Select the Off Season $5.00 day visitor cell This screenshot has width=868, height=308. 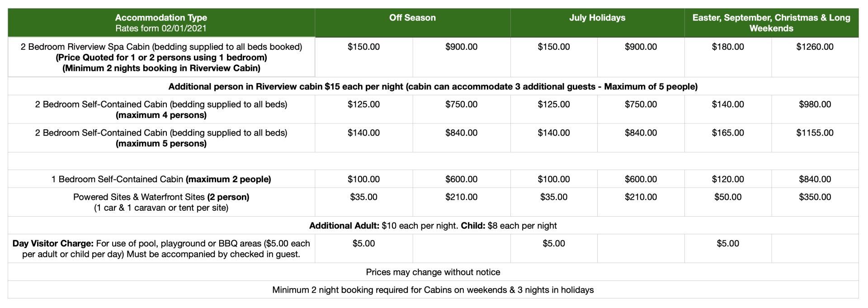[x=363, y=244]
